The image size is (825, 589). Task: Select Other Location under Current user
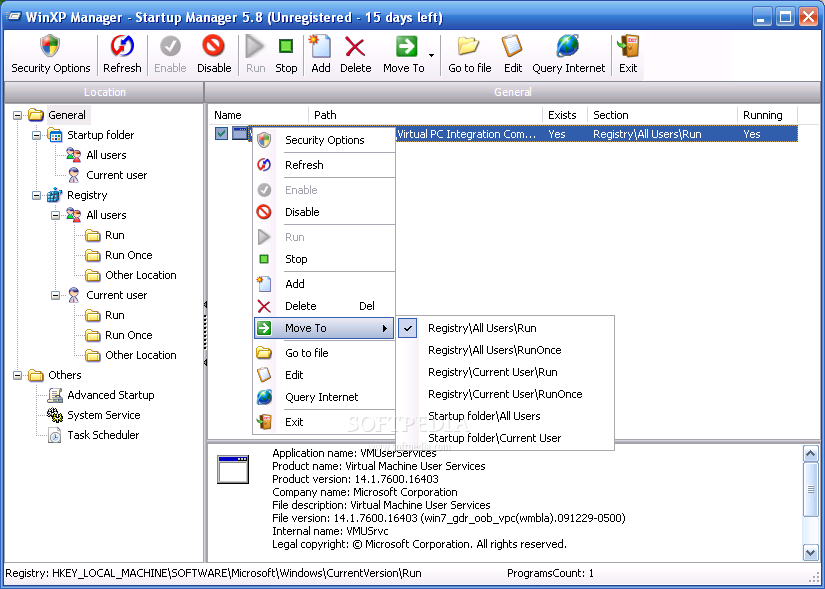[140, 355]
